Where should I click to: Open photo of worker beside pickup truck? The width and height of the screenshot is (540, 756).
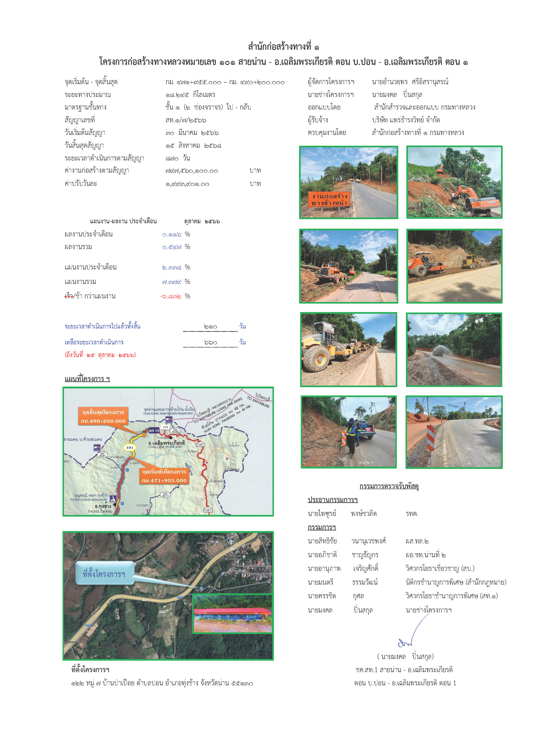click(348, 432)
